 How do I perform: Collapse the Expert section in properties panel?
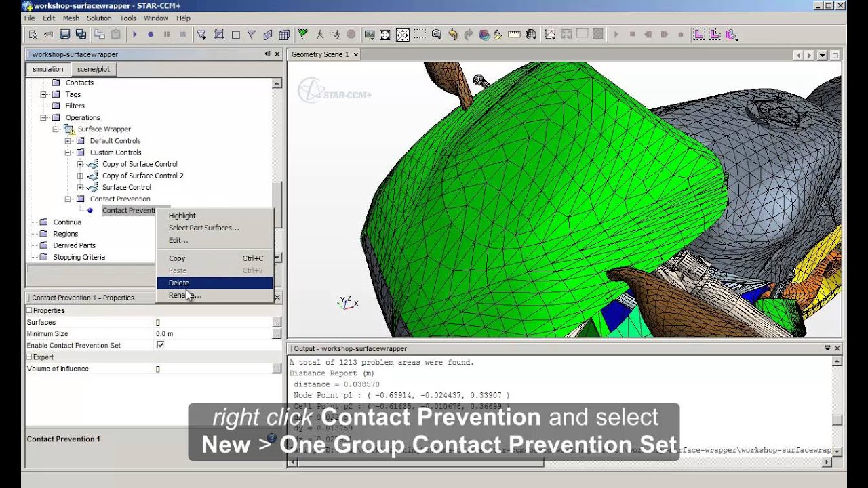(x=30, y=357)
